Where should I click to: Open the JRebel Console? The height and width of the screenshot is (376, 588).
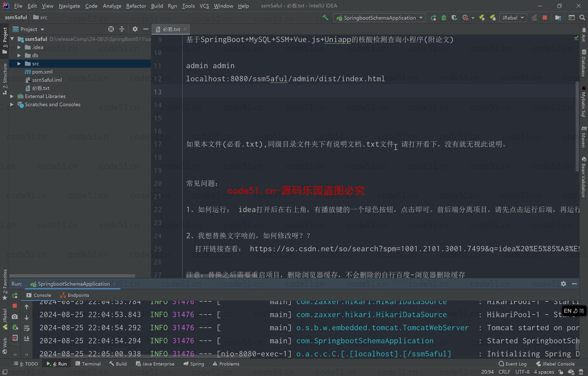pyautogui.click(x=555, y=364)
